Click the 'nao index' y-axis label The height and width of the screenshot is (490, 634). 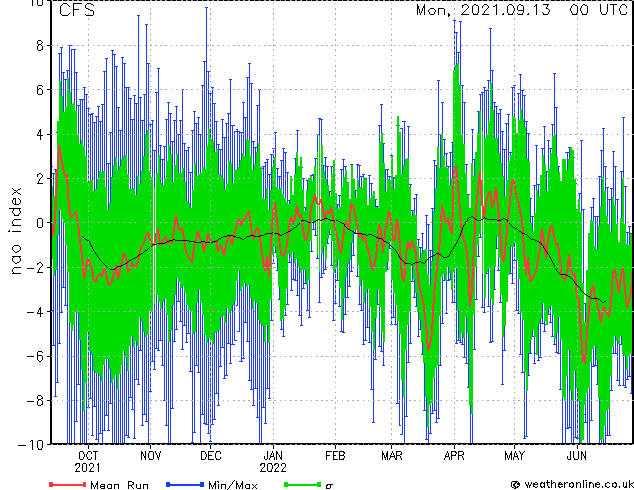15,231
